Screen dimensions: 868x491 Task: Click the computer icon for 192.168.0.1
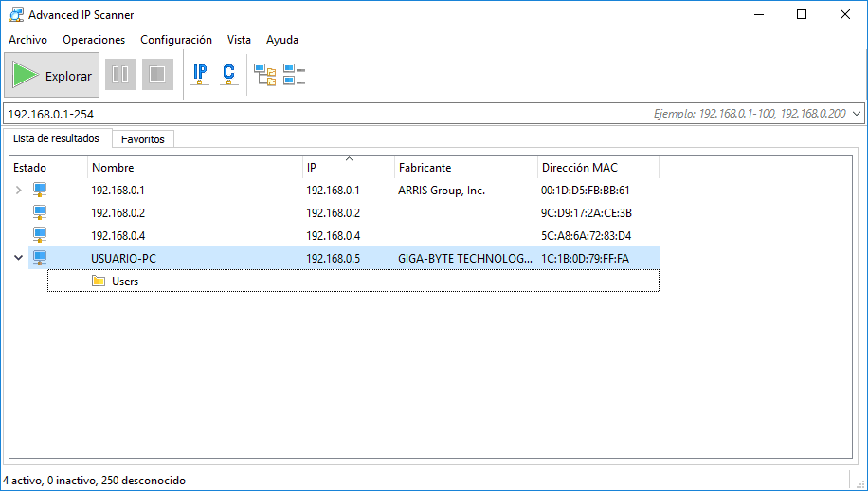pos(39,190)
